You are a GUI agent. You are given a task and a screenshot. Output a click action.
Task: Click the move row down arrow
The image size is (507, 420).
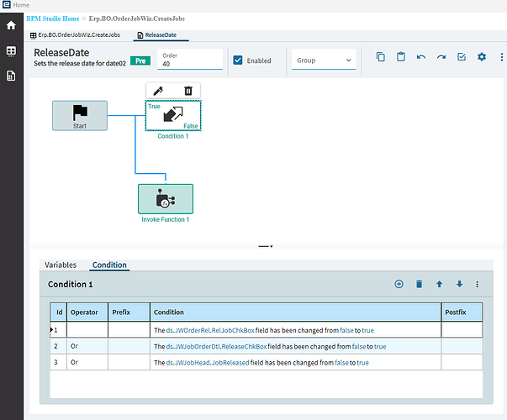[459, 284]
